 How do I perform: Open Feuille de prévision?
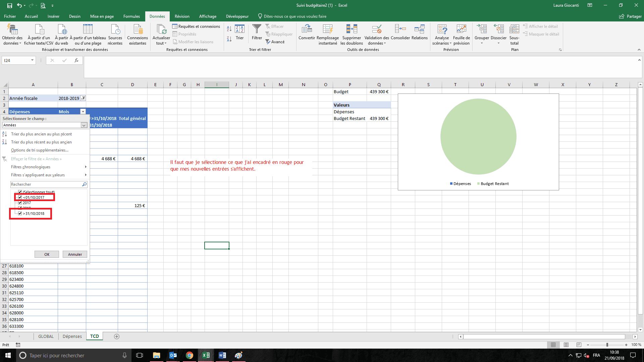(461, 29)
